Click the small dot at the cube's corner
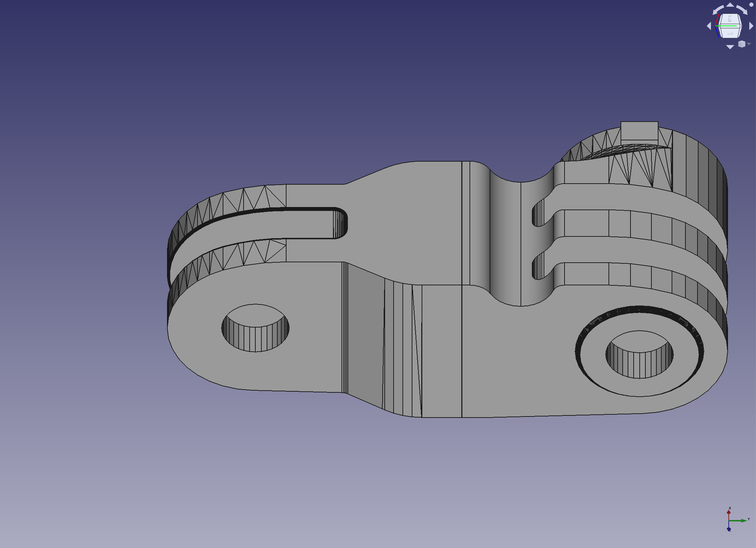Screen dimensions: 756x548 751,5
